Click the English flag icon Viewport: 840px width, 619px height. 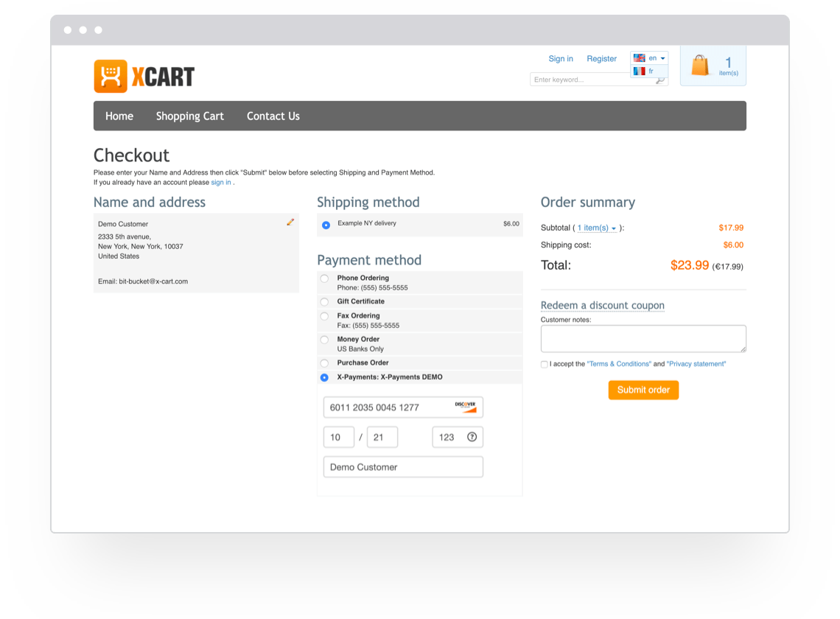638,57
